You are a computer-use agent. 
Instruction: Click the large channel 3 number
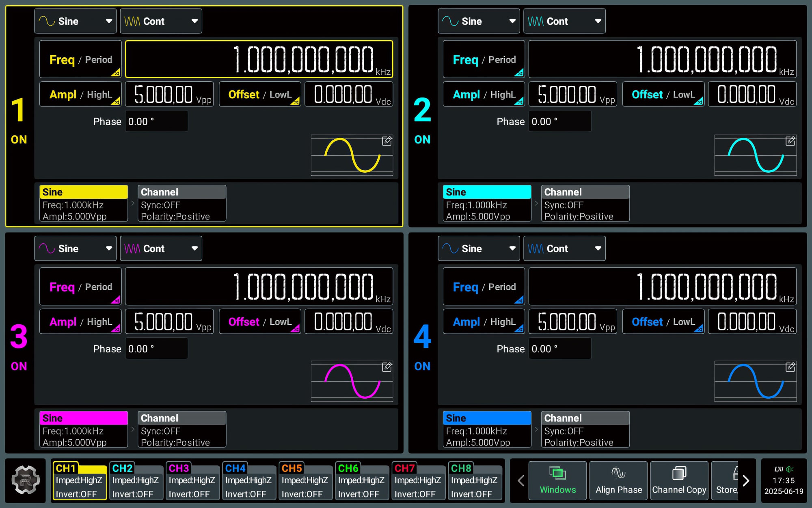[x=19, y=336]
